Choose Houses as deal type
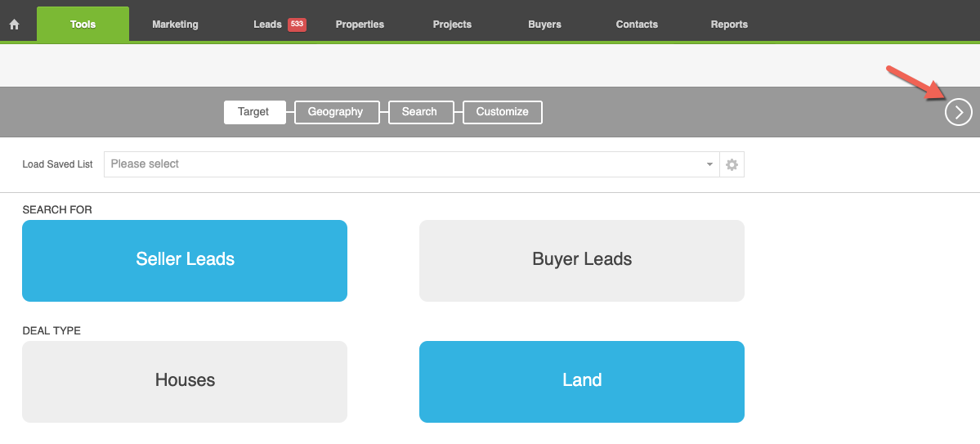Image resolution: width=980 pixels, height=444 pixels. (185, 381)
